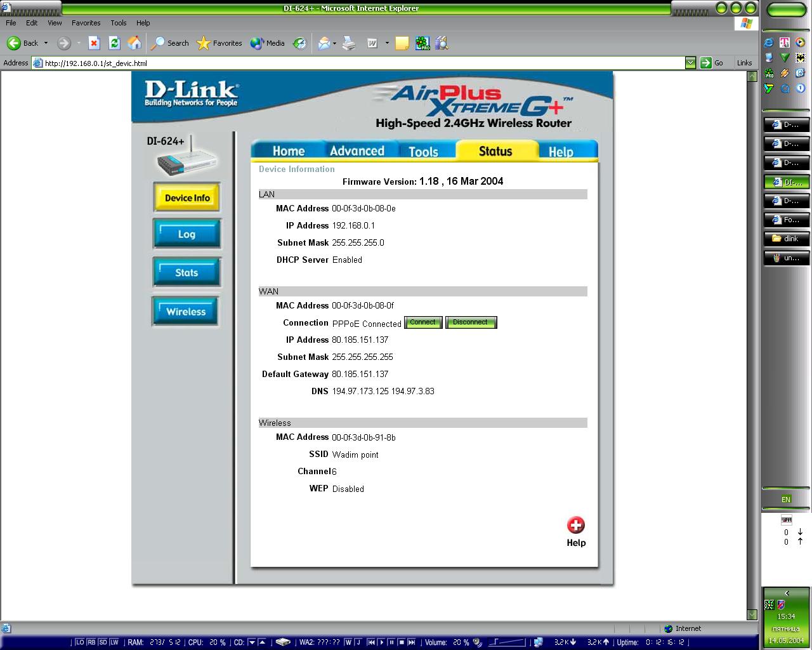Go to the browser Home page icon

coord(134,43)
